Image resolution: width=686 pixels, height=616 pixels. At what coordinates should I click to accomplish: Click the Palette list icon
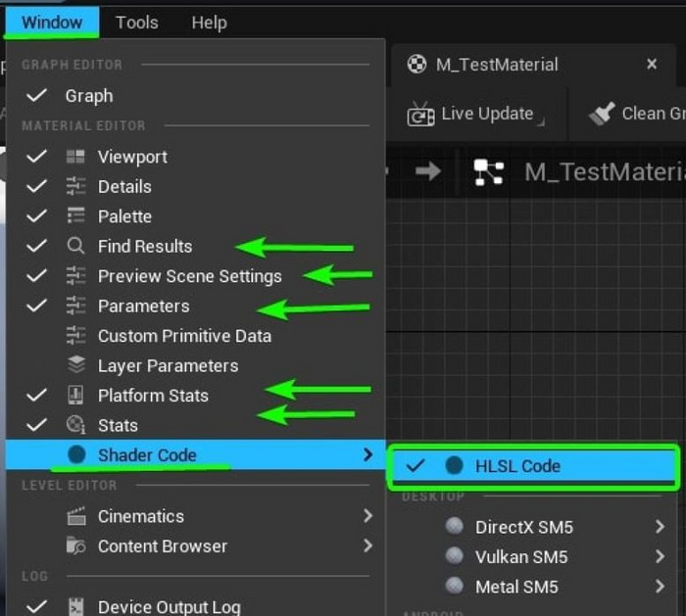click(x=75, y=216)
